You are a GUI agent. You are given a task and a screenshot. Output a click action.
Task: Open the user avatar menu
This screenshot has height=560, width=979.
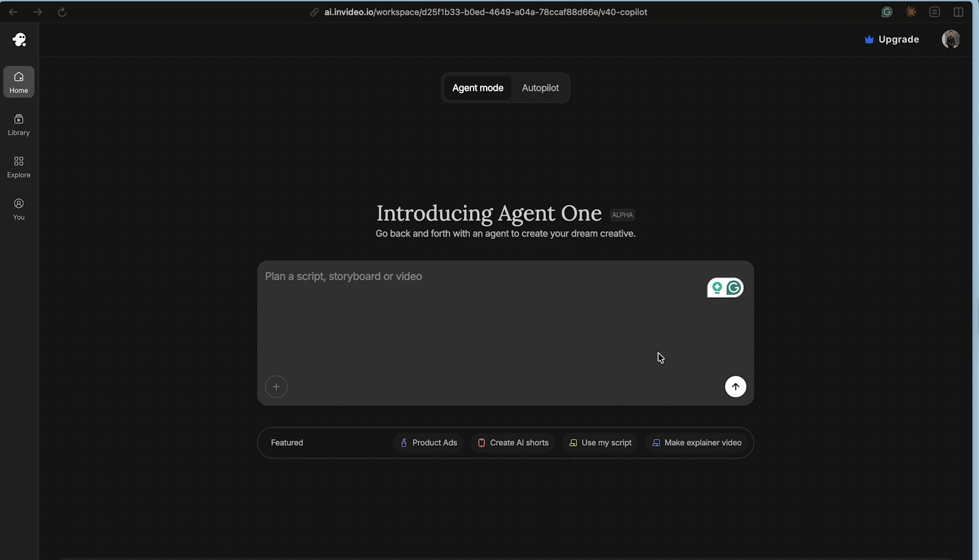coord(950,39)
